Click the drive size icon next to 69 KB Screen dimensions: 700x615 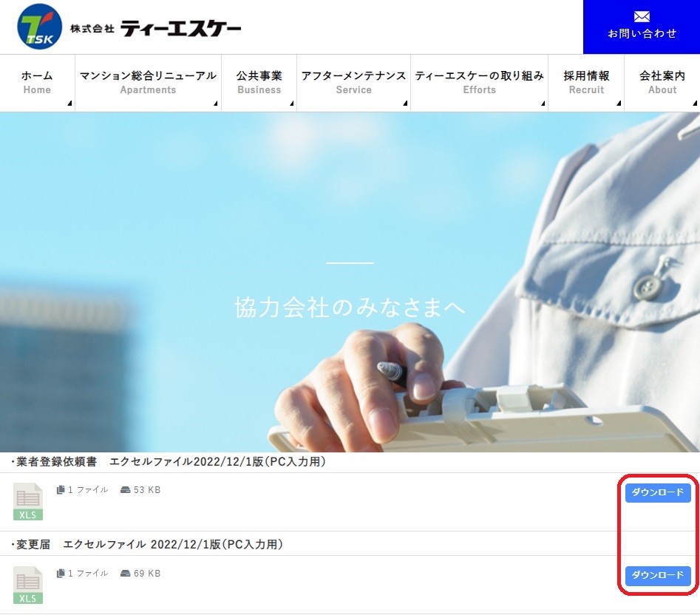pyautogui.click(x=126, y=574)
